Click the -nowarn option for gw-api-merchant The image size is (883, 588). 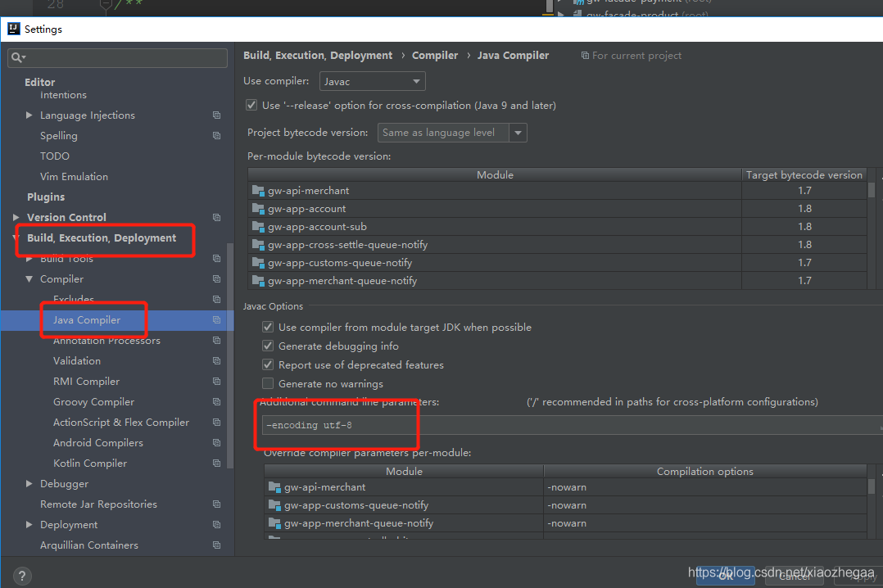point(705,487)
